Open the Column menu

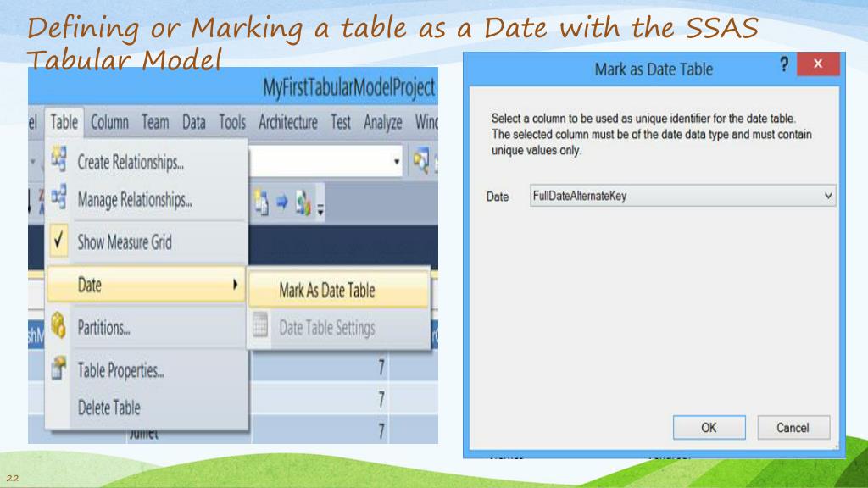tap(109, 122)
